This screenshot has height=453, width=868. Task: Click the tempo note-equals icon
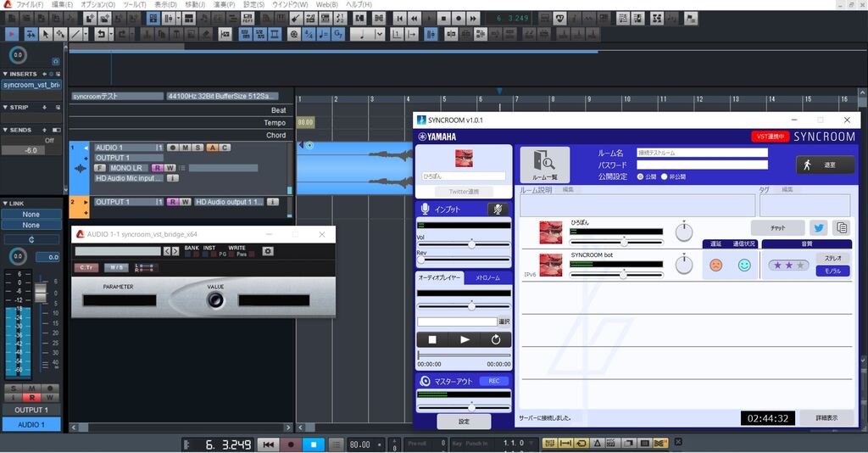pos(323,34)
